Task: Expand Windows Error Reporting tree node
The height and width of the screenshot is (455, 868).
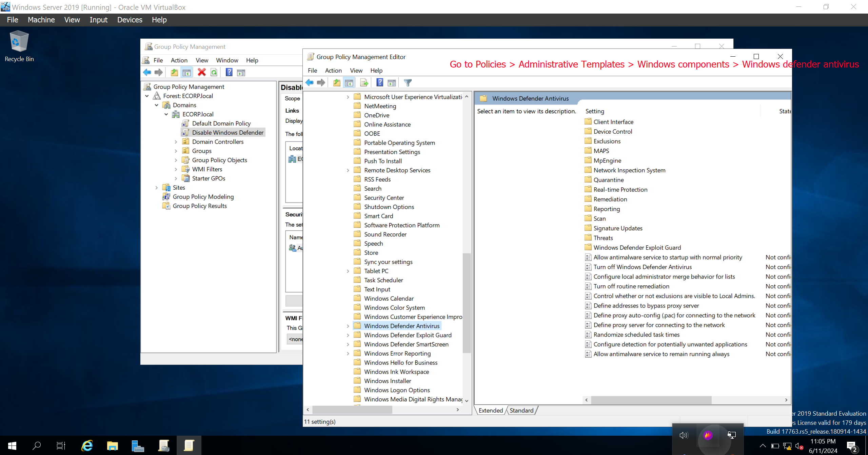Action: (348, 354)
